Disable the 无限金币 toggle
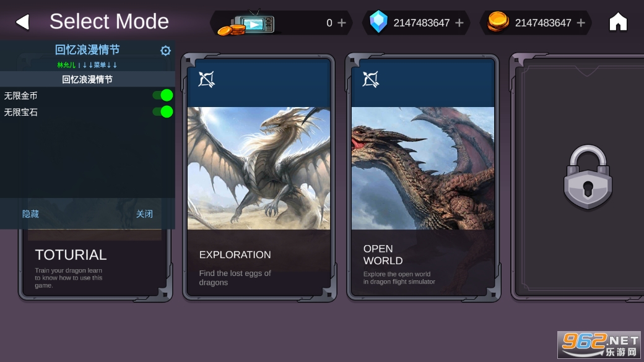Viewport: 644px width, 362px height. tap(163, 95)
